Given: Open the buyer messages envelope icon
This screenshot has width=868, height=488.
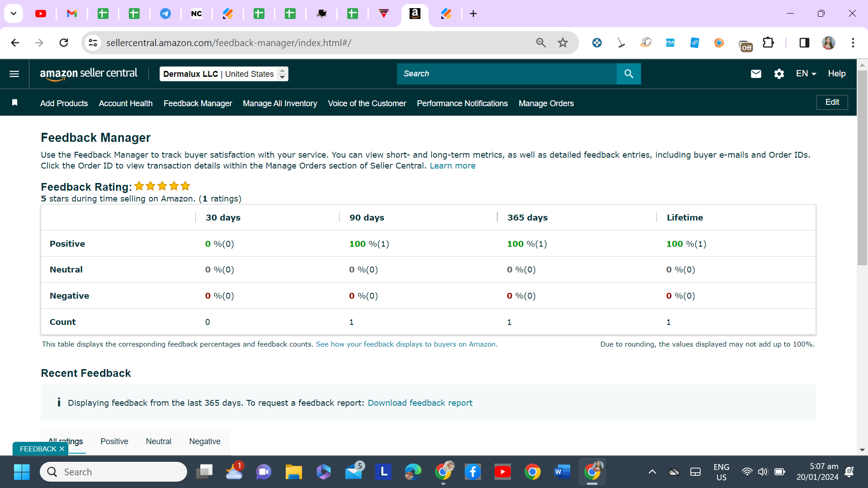Looking at the screenshot, I should tap(756, 74).
